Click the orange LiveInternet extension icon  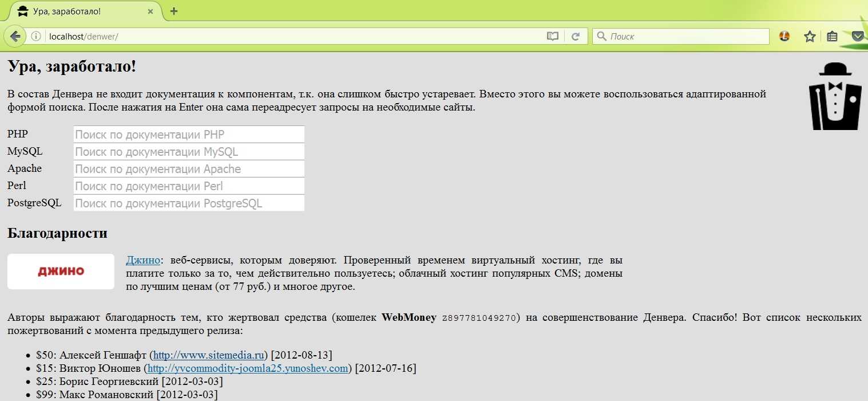(x=784, y=36)
